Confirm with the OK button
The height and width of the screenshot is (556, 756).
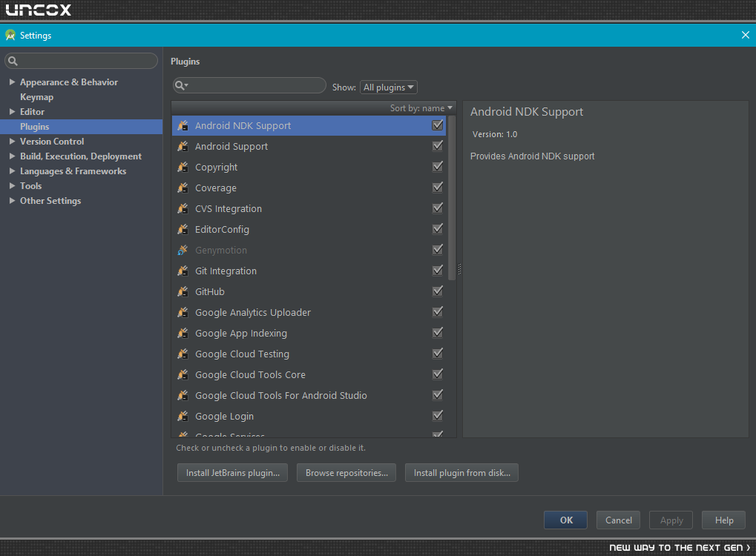tap(565, 520)
